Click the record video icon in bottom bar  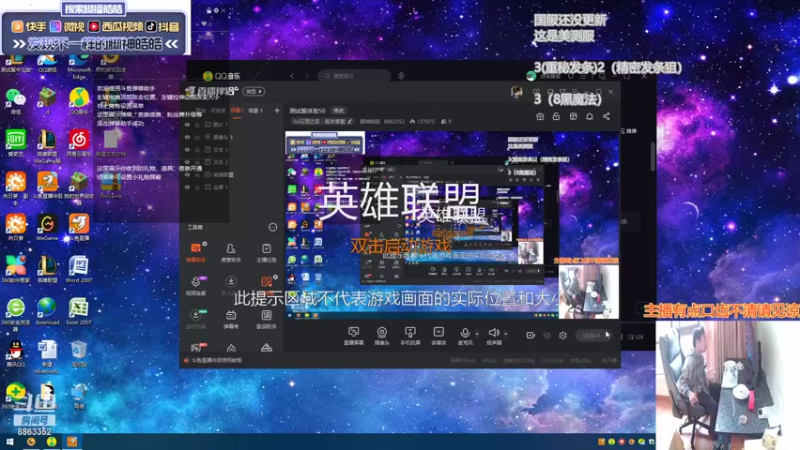(x=531, y=335)
